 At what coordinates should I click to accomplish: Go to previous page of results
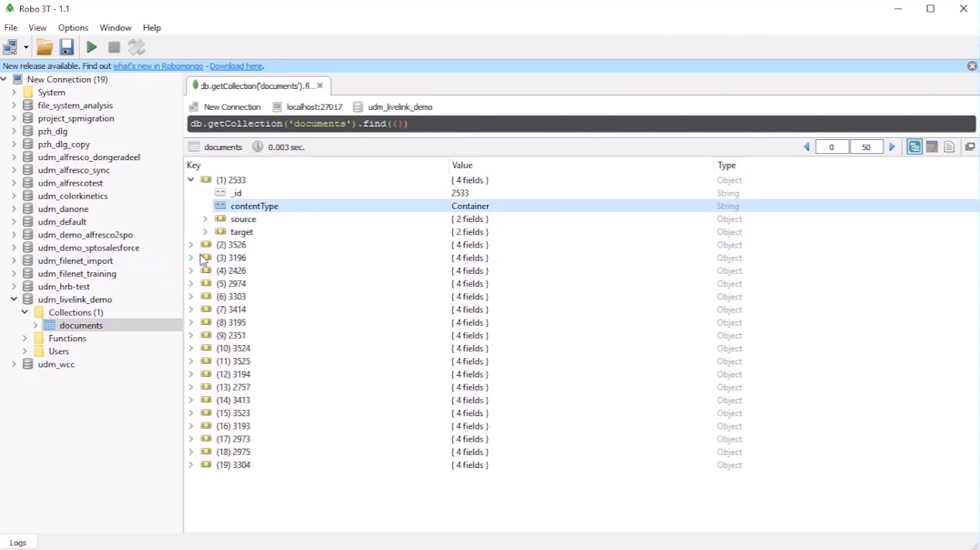[807, 147]
